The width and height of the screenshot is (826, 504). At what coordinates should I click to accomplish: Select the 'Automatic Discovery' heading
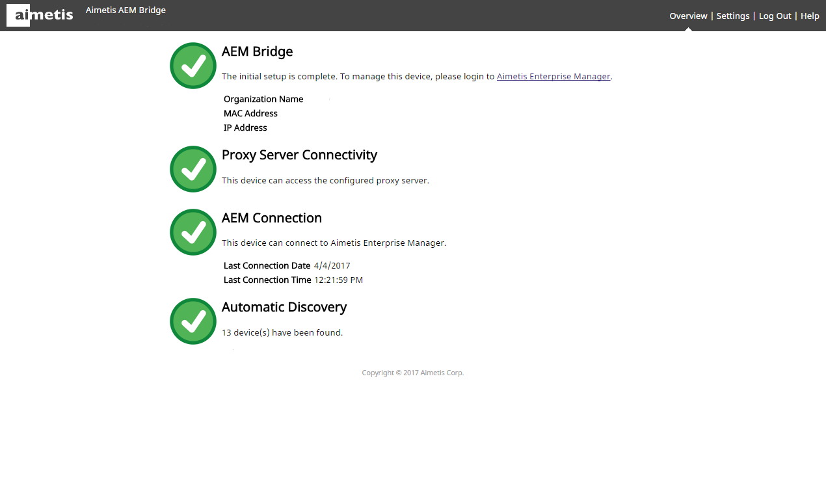pyautogui.click(x=284, y=307)
